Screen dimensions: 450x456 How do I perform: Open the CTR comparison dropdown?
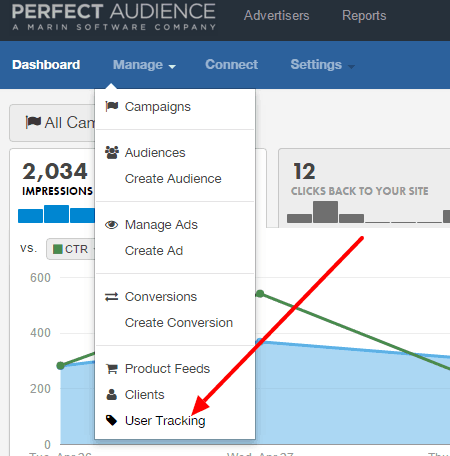point(71,249)
